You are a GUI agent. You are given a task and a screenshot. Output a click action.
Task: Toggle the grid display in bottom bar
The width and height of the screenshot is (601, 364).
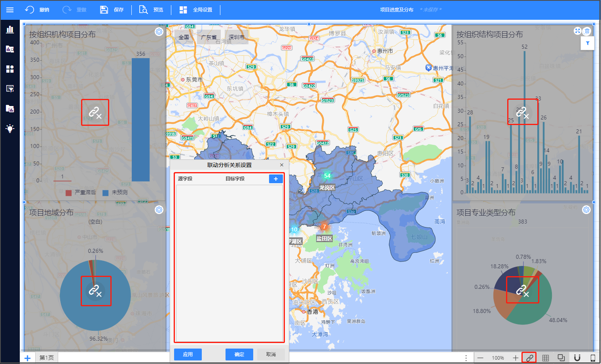pos(546,358)
